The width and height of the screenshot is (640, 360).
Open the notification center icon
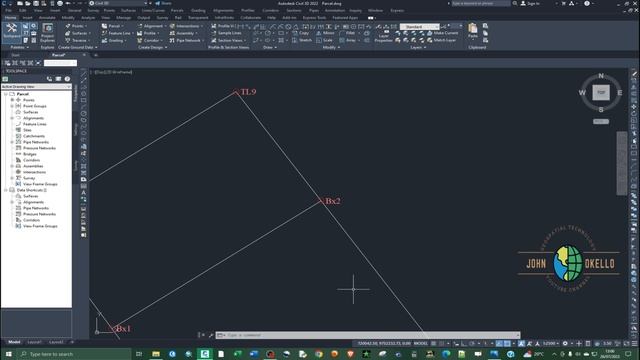tap(628, 354)
